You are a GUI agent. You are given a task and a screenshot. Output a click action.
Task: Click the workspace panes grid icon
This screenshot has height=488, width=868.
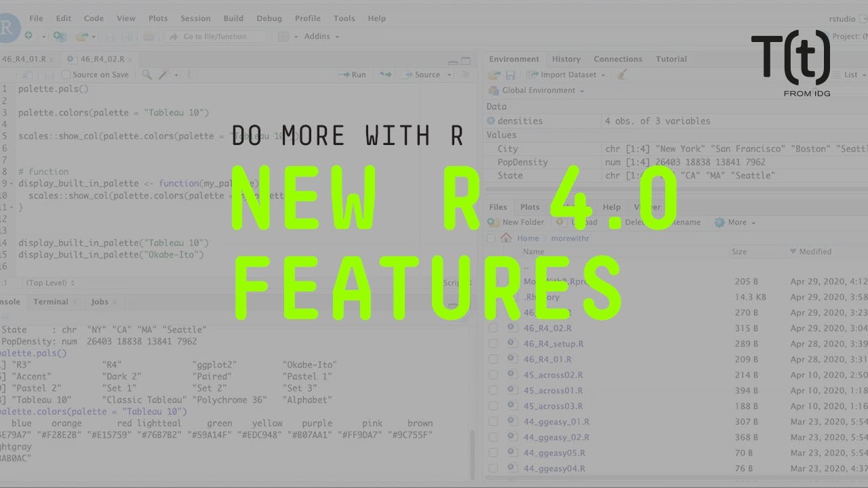(283, 36)
